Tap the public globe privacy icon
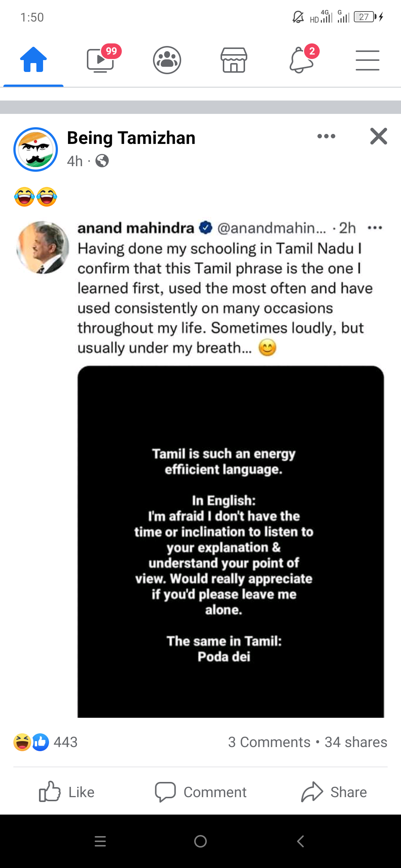 [x=102, y=161]
